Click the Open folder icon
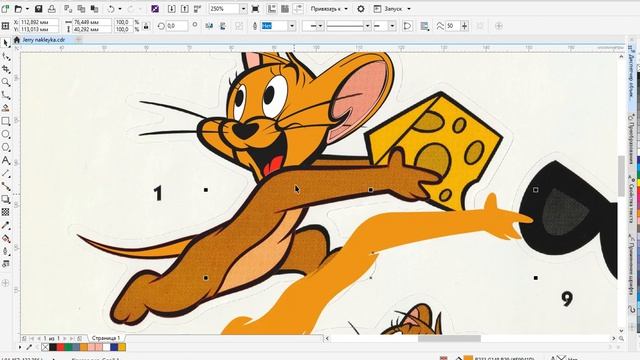The image size is (640, 360). tap(18, 9)
